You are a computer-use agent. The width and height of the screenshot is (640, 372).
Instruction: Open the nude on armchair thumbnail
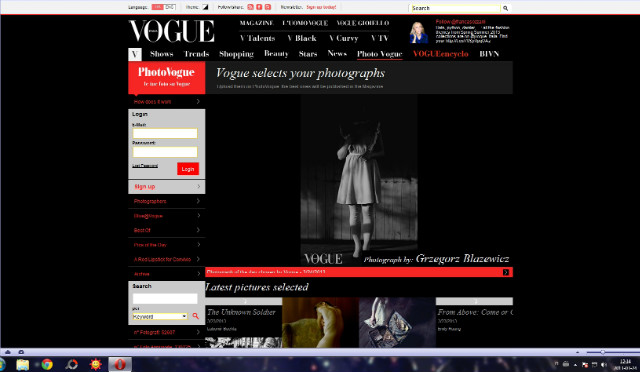point(320,323)
